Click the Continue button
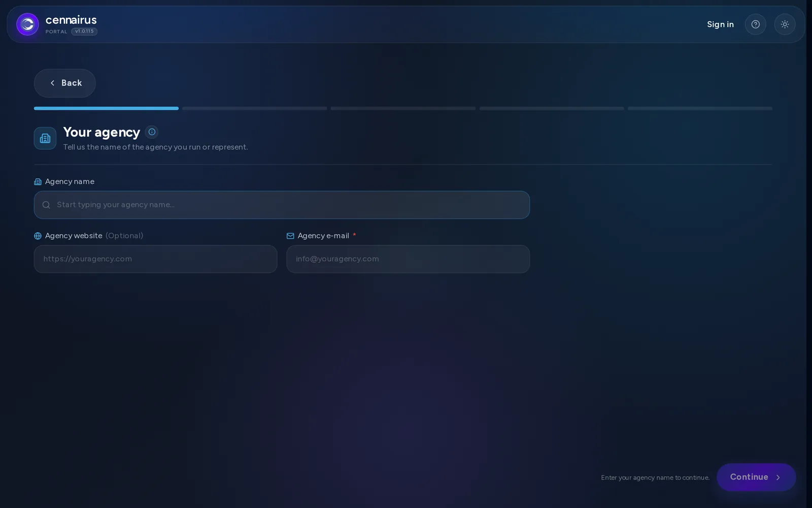Viewport: 812px width, 508px height. (x=756, y=477)
